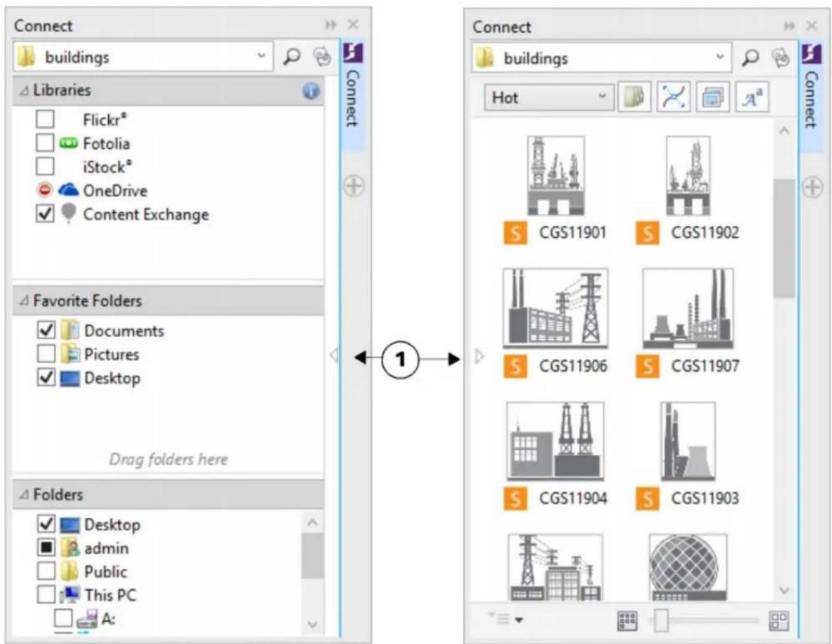Click down arrow of Folders list scrollbar
Viewport: 832px width, 644px height.
click(x=312, y=623)
